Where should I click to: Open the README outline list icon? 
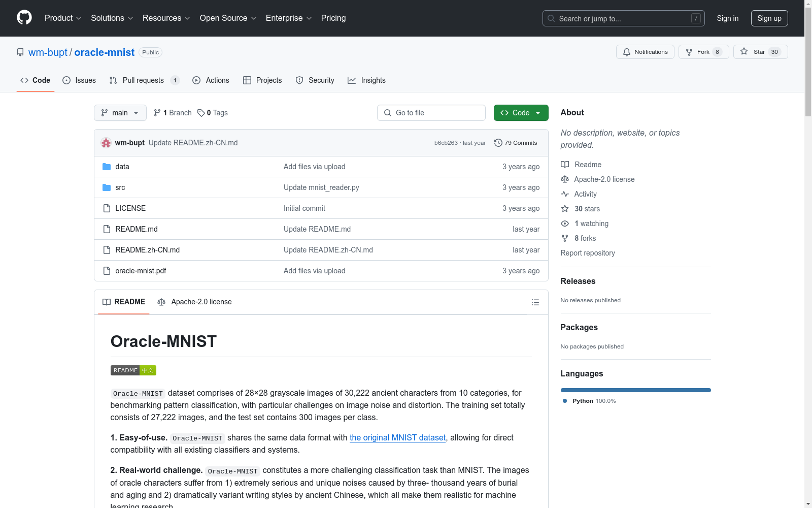click(535, 302)
